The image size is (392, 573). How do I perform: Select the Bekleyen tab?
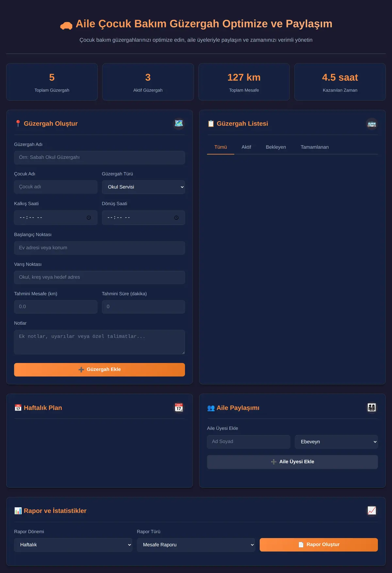(x=276, y=147)
